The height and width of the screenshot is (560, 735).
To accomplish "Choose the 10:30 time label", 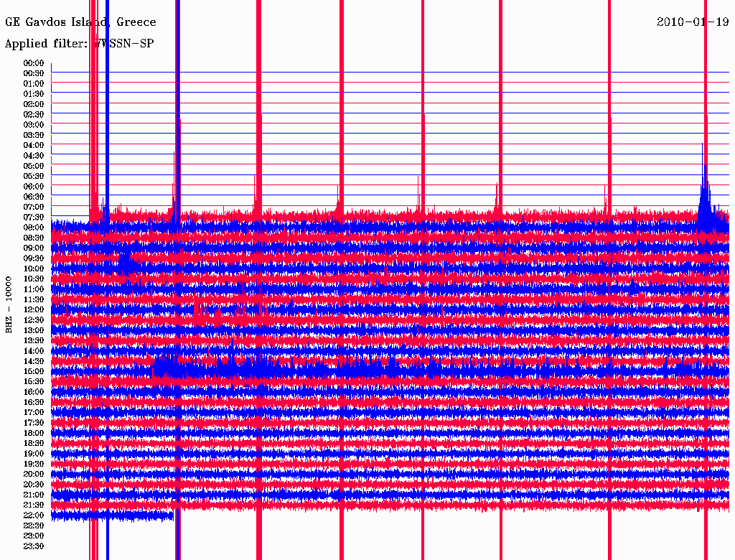I will point(34,279).
